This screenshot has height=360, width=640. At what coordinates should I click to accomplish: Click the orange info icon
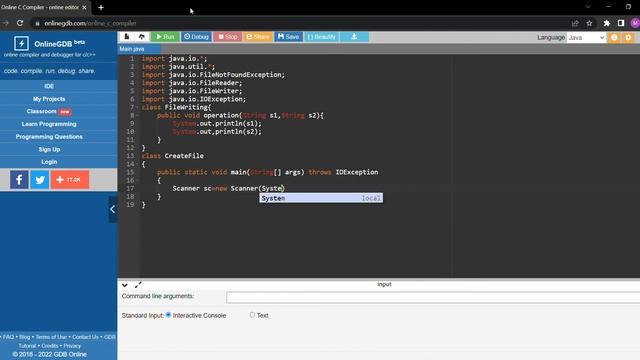[x=614, y=38]
